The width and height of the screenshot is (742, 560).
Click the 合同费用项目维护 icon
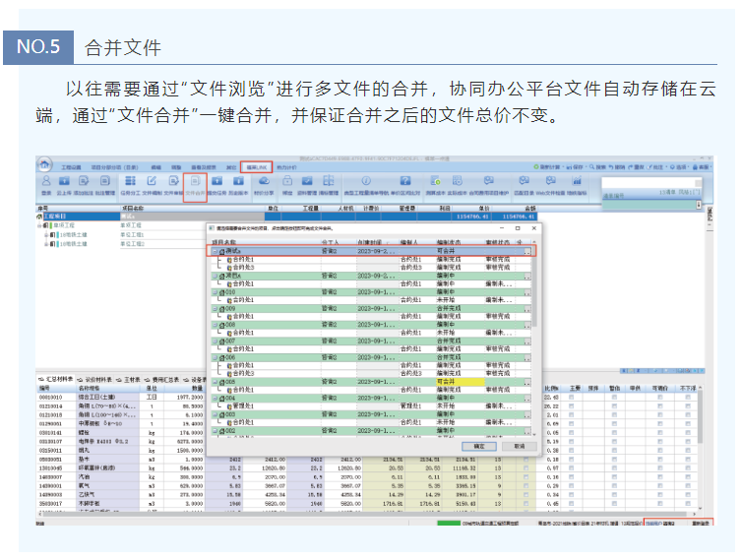pos(489,181)
